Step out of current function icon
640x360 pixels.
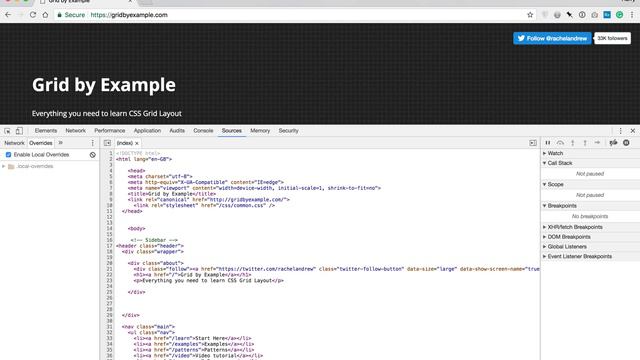click(585, 143)
